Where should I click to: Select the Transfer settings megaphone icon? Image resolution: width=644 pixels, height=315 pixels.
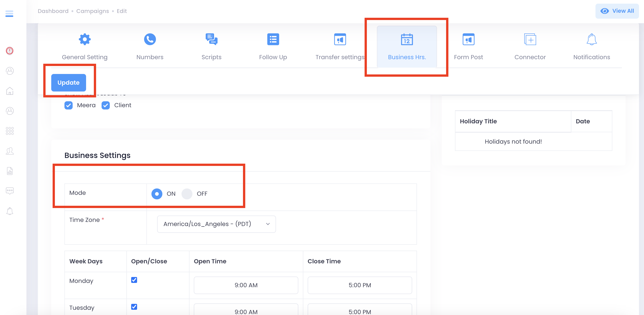[340, 39]
